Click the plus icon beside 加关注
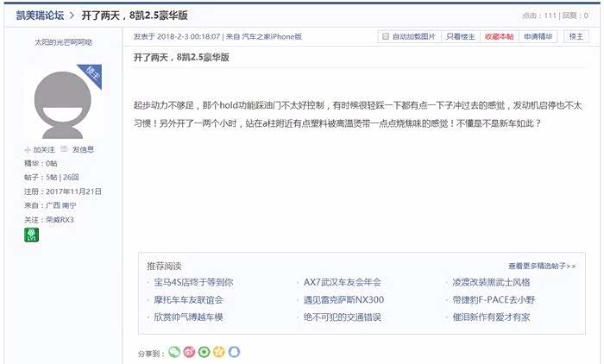The height and width of the screenshot is (364, 604). pos(28,149)
